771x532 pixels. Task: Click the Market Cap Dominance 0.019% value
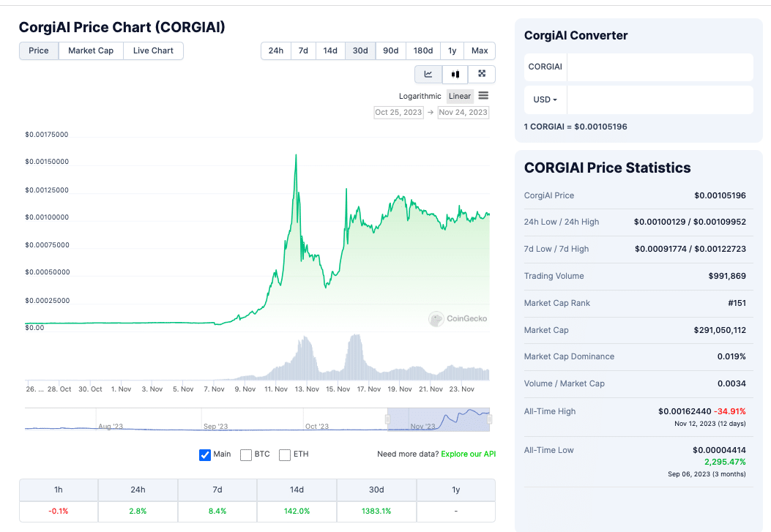click(731, 356)
